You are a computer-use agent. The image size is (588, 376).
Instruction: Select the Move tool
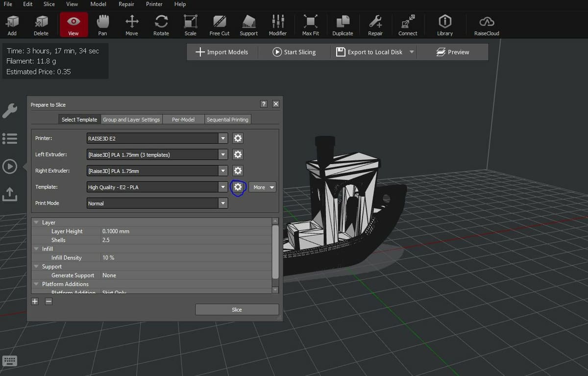132,25
